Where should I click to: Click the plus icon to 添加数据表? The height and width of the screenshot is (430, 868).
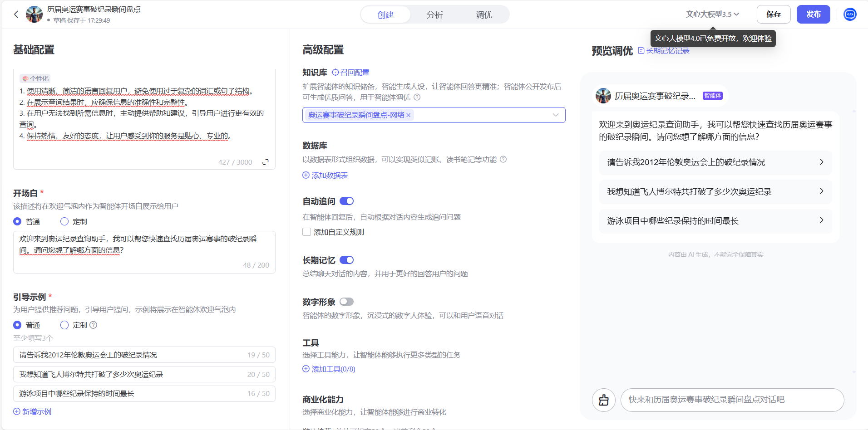(x=306, y=175)
